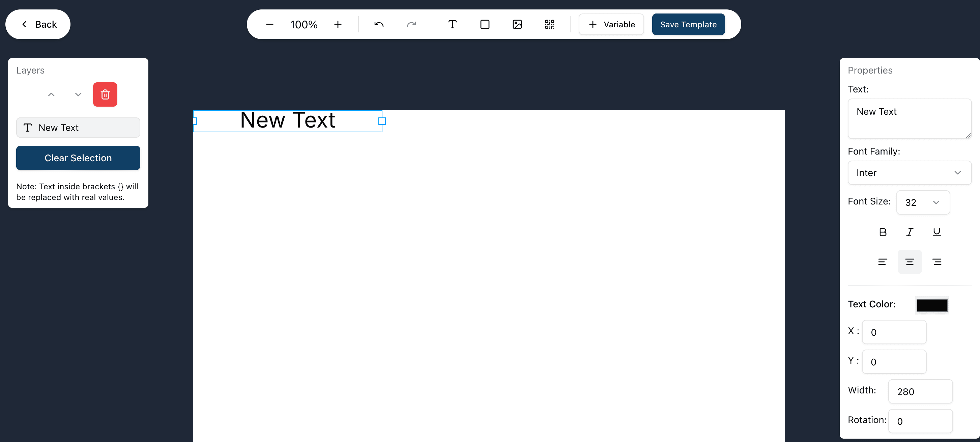This screenshot has height=442, width=980.
Task: Select the Rectangle tool
Action: [x=485, y=24]
